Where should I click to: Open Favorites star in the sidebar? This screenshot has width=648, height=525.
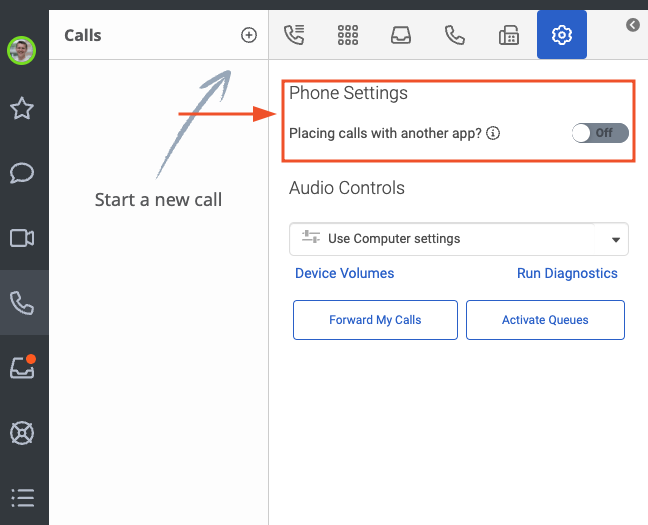[x=22, y=108]
